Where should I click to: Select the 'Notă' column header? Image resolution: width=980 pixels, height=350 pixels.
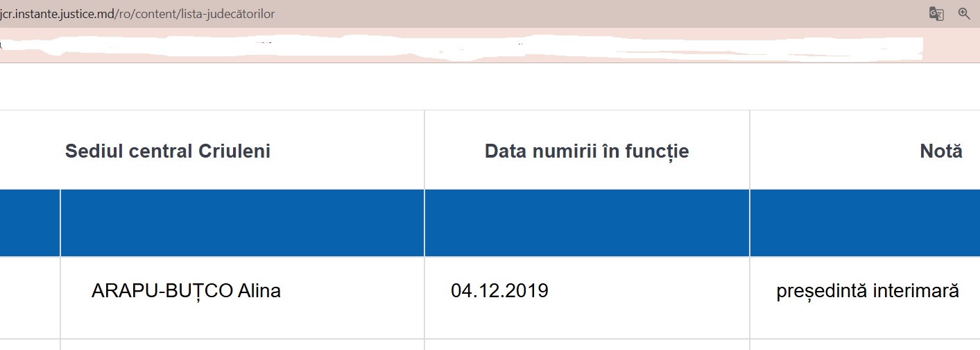[x=941, y=151]
